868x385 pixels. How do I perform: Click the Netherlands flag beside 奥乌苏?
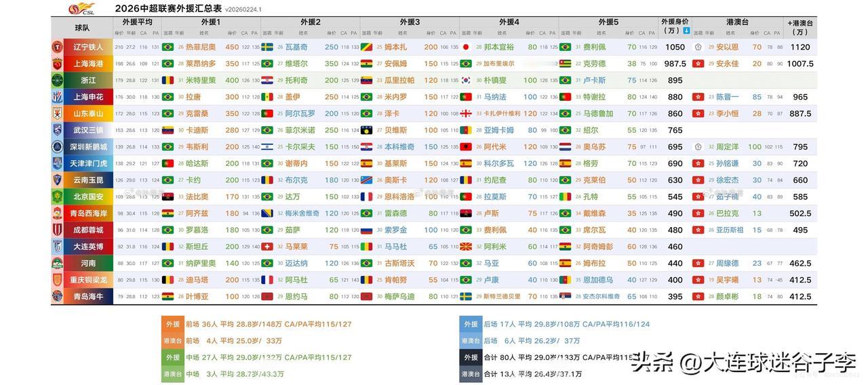click(x=566, y=146)
